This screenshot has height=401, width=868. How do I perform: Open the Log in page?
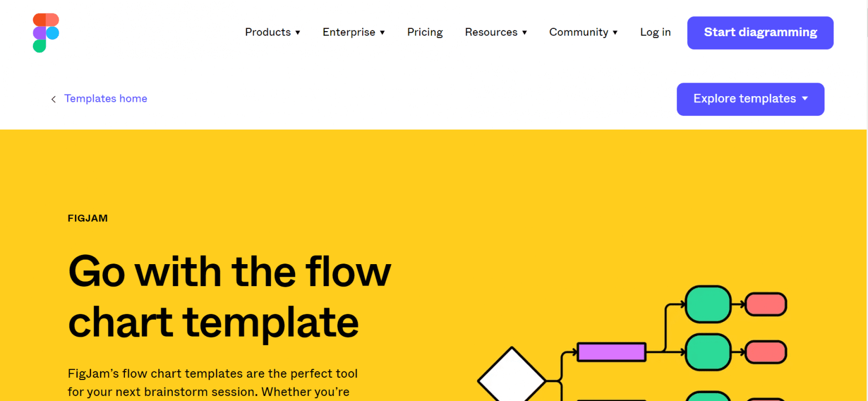click(x=655, y=32)
